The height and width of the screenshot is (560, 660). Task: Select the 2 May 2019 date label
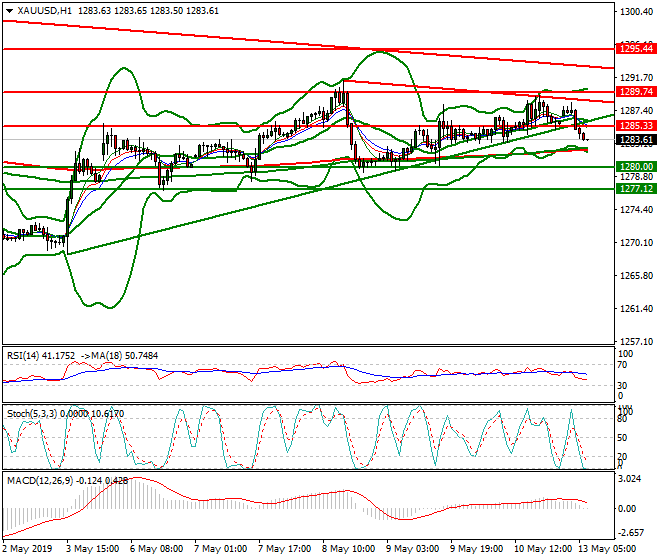tap(27, 549)
